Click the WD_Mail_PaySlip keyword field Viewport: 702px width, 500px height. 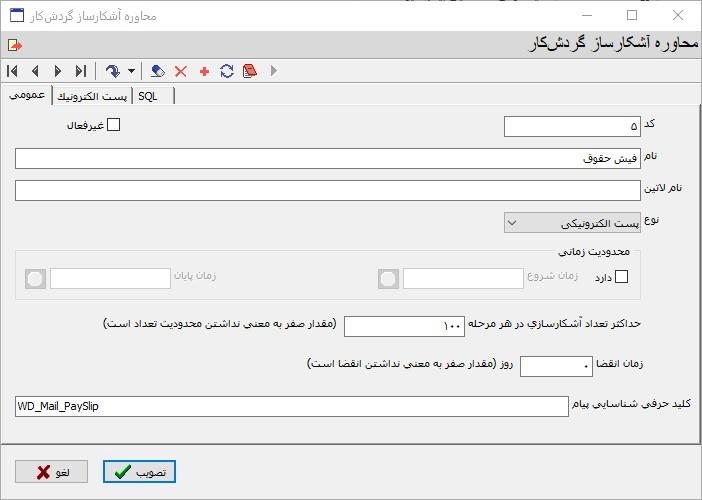(x=291, y=406)
